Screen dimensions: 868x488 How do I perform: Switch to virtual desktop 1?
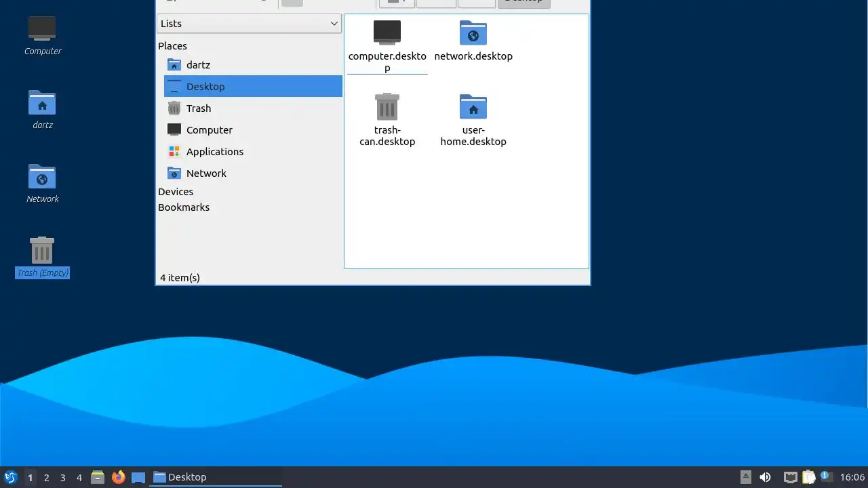[x=30, y=477]
